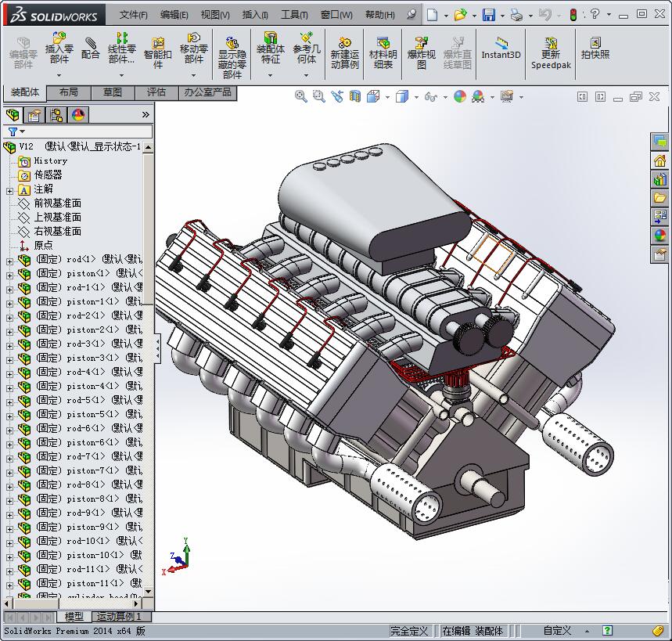This screenshot has width=672, height=641.
Task: Expand the rod<1> component in tree
Action: click(9, 260)
